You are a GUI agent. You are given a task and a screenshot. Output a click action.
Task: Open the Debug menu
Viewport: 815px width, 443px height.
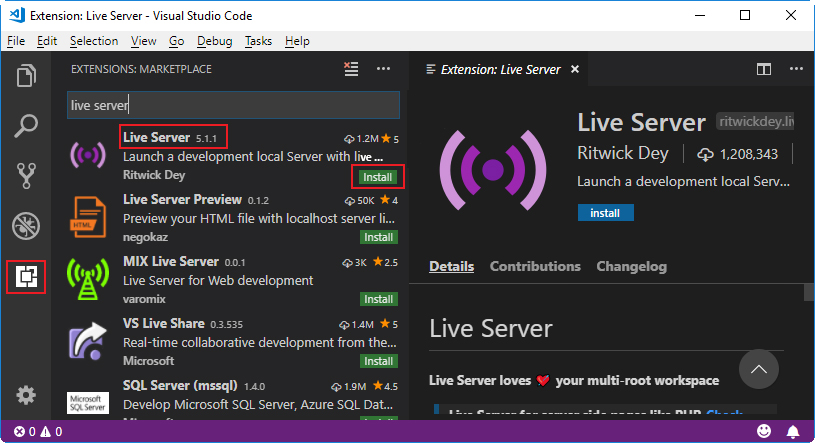pos(215,41)
